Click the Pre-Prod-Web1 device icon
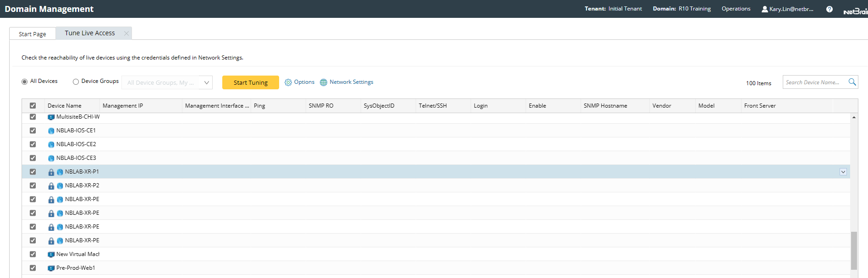Screen dimensions: 868x278 click(51, 268)
